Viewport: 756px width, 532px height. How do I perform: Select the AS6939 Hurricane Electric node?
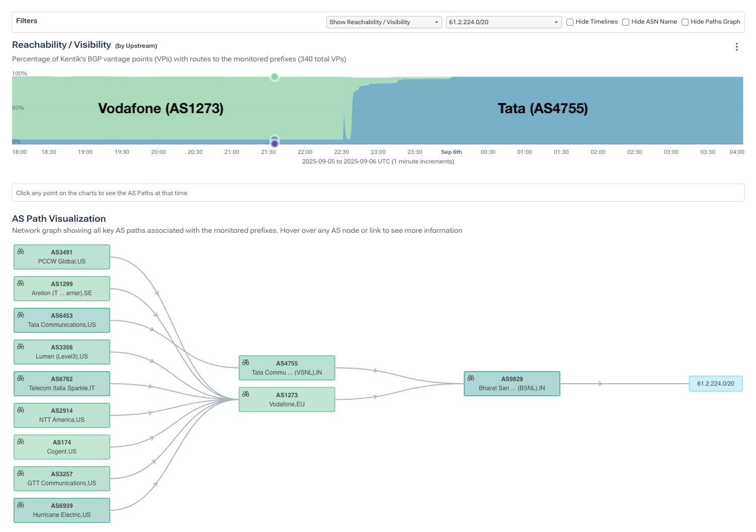point(62,510)
